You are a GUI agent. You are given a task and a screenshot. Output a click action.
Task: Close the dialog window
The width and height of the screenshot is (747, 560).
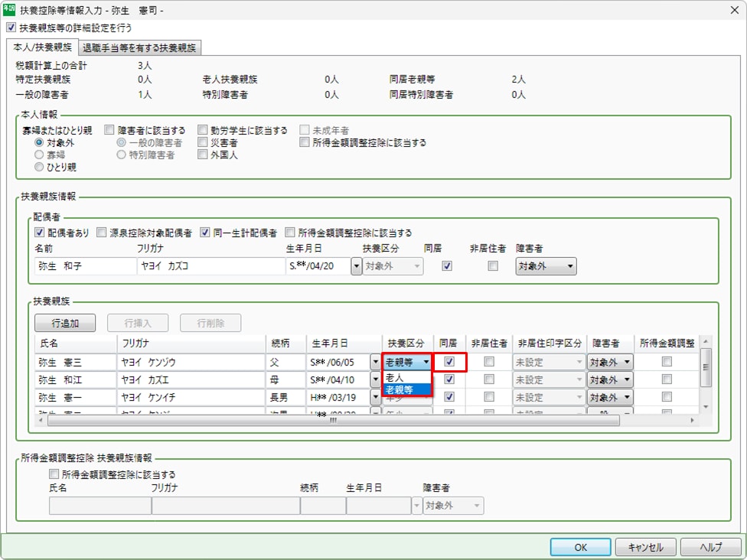[734, 10]
